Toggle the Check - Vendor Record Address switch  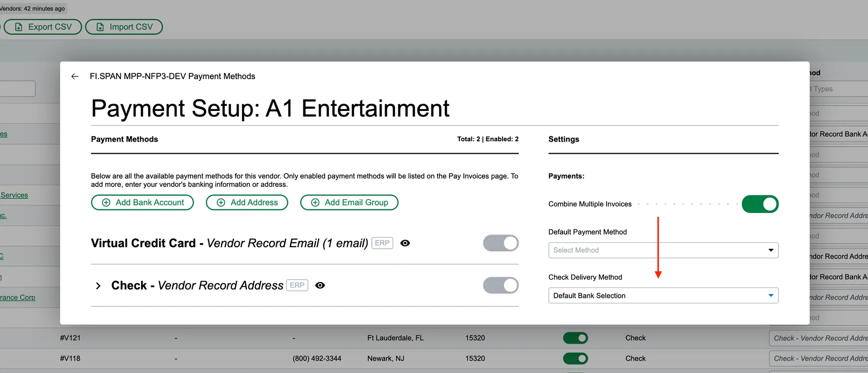[501, 285]
